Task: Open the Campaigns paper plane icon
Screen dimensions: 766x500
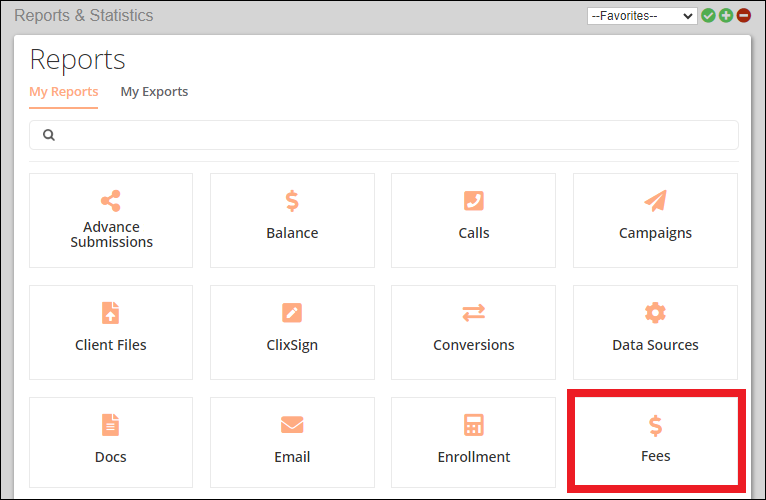Action: (655, 201)
